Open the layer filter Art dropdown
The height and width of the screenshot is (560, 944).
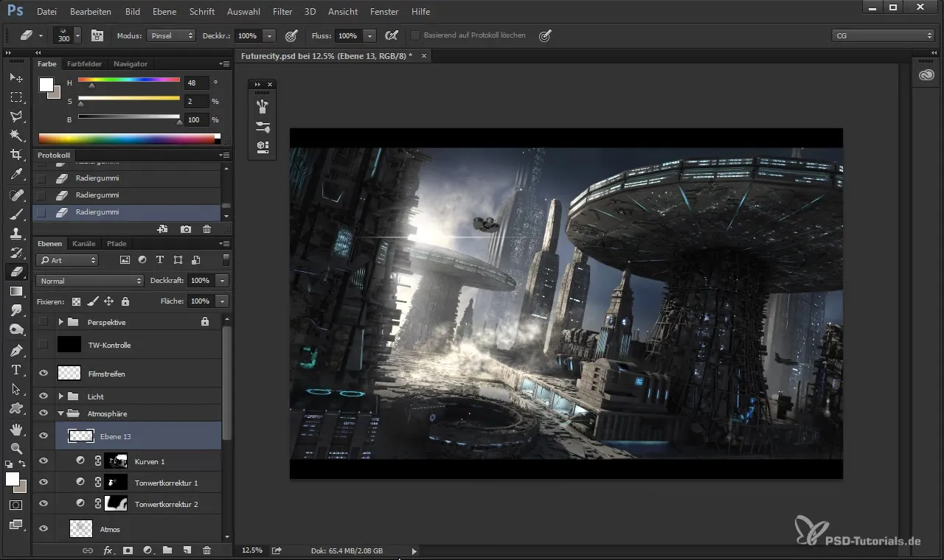[67, 260]
